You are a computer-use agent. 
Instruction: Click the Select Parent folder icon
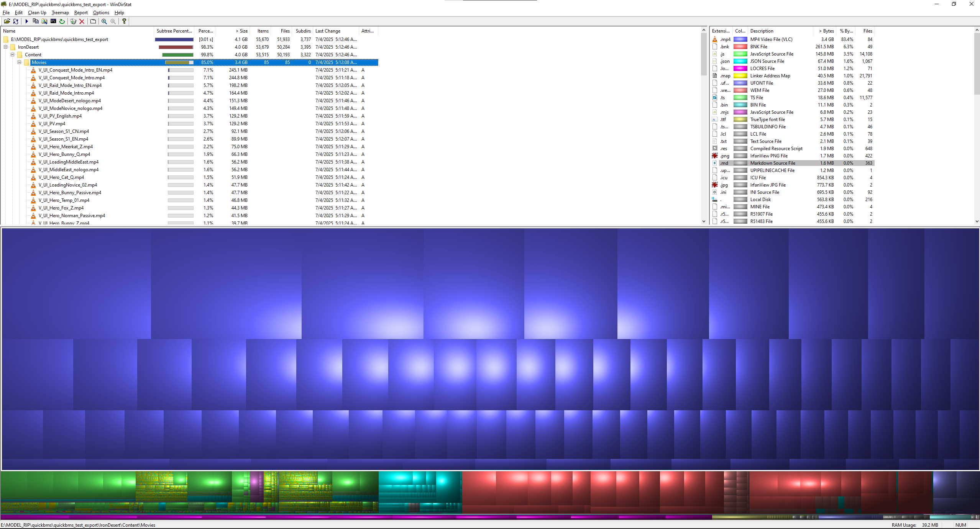pos(93,21)
